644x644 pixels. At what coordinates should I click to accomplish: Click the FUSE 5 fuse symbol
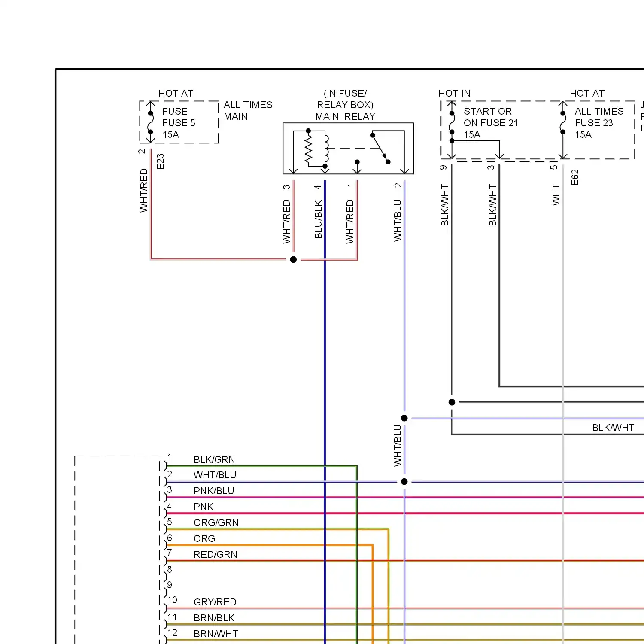(x=151, y=123)
